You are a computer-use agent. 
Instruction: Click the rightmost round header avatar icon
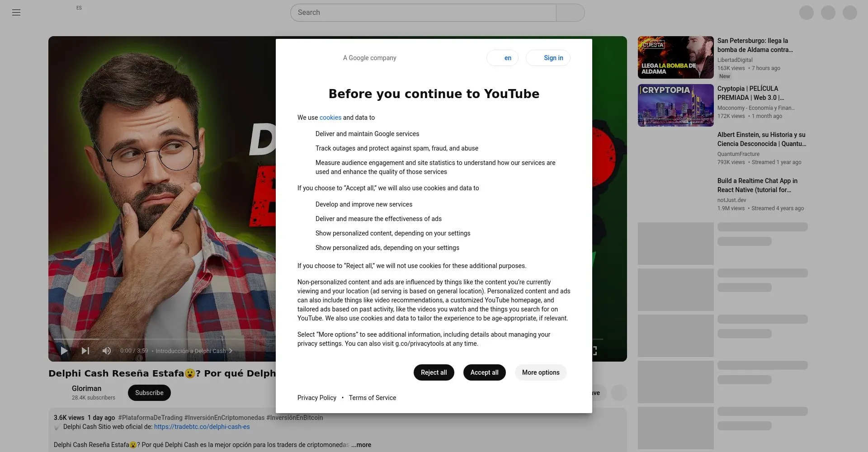tap(850, 13)
